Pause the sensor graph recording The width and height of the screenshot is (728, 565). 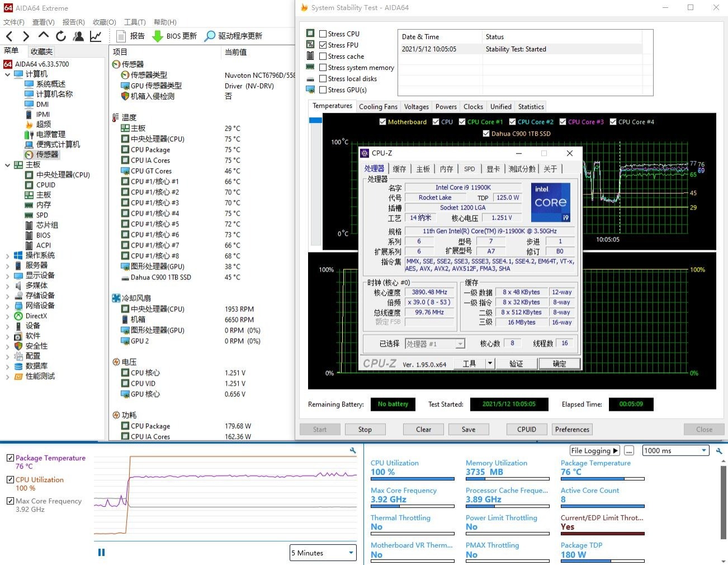point(101,552)
